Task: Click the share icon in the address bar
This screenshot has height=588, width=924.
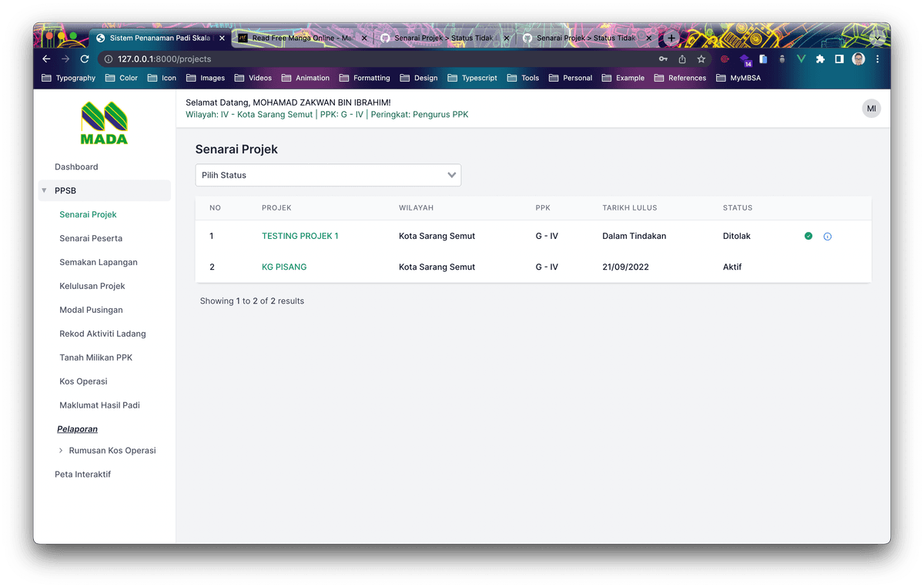Action: coord(682,59)
